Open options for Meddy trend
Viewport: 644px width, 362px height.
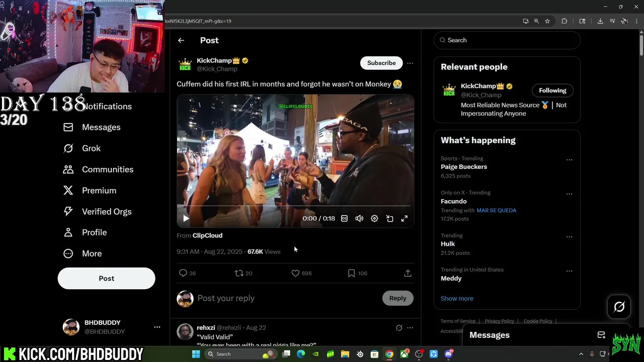tap(570, 271)
